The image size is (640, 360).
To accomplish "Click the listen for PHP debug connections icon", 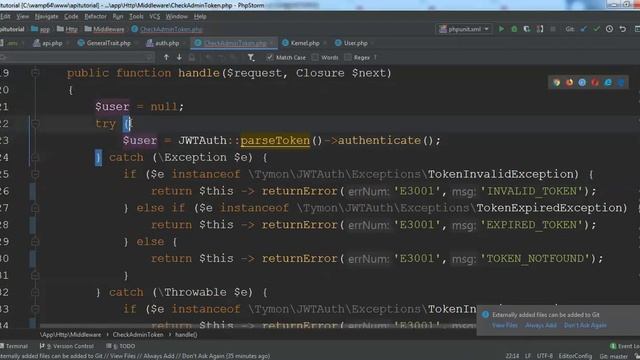I will [x=540, y=29].
